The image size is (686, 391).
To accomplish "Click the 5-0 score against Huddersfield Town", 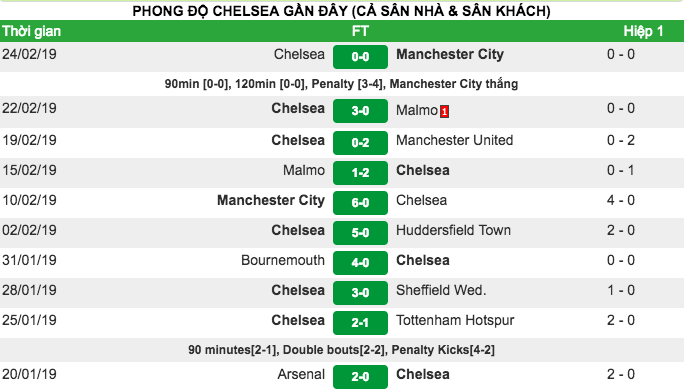I will click(360, 233).
